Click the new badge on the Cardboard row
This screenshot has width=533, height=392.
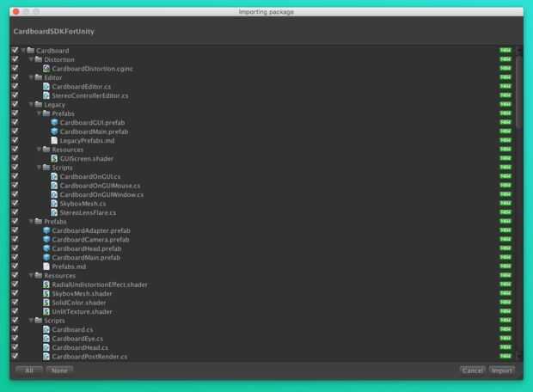[505, 51]
